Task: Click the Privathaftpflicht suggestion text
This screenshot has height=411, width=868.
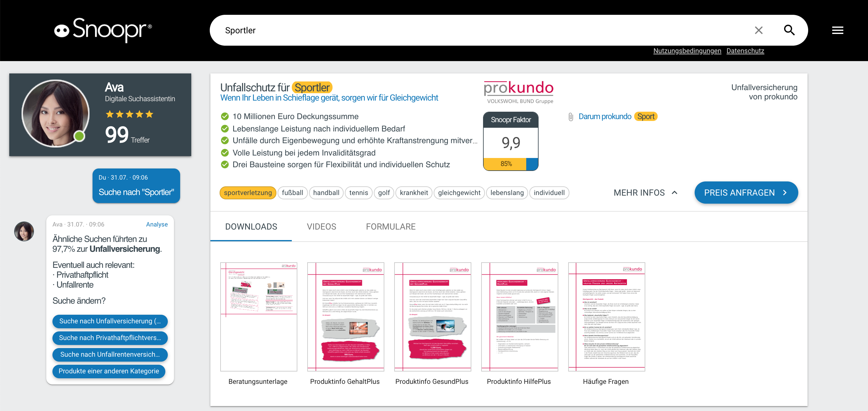Action: 82,275
